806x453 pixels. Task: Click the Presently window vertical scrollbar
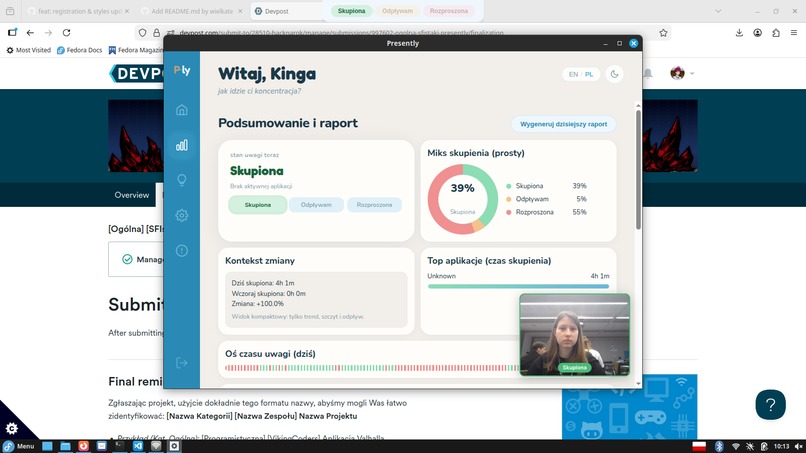coord(638,170)
